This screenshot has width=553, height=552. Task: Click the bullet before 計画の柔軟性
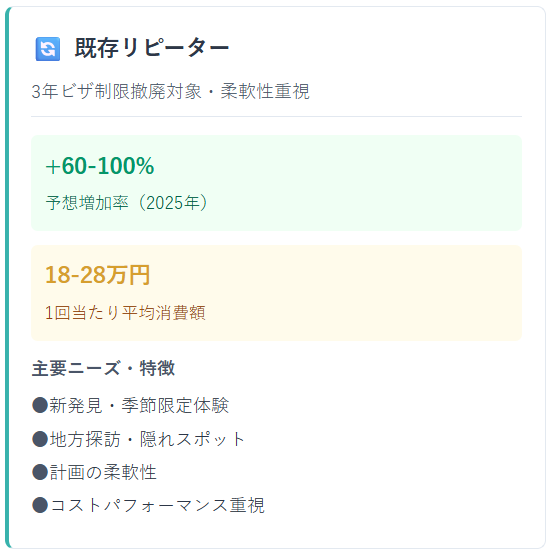pos(40,472)
